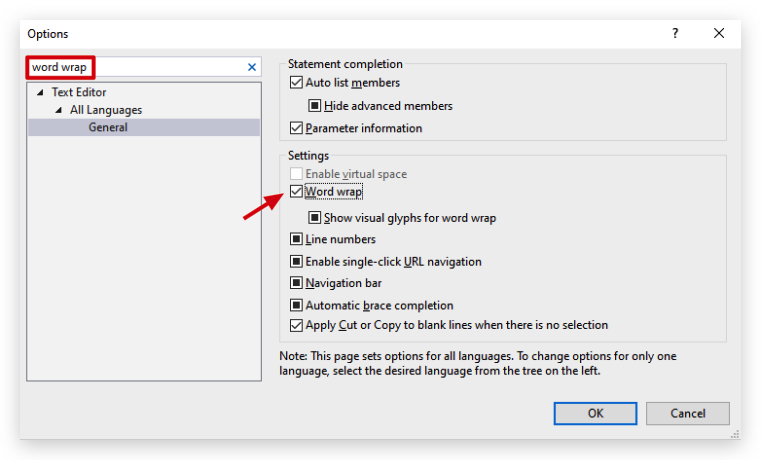The height and width of the screenshot is (460, 761).
Task: Open help with the question mark icon
Action: [x=675, y=33]
